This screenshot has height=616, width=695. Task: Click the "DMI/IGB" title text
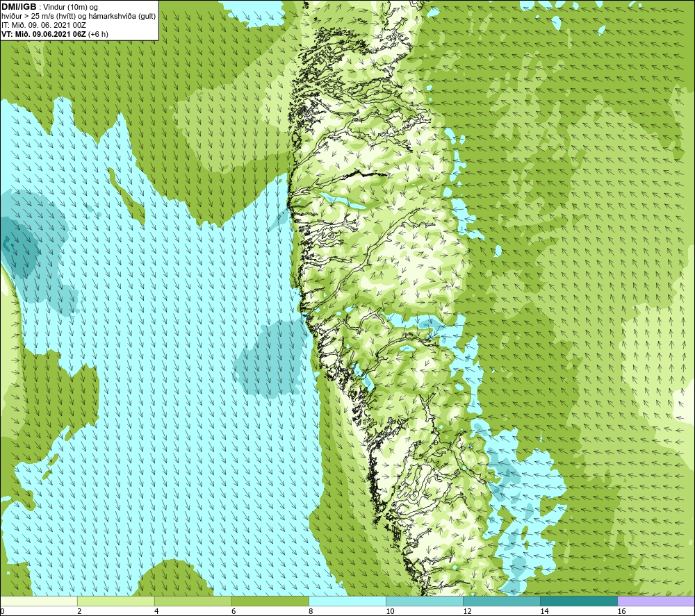pos(19,7)
